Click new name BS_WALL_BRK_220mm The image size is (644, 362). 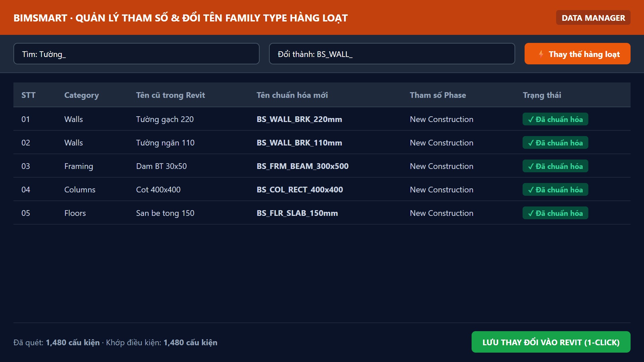(x=299, y=119)
